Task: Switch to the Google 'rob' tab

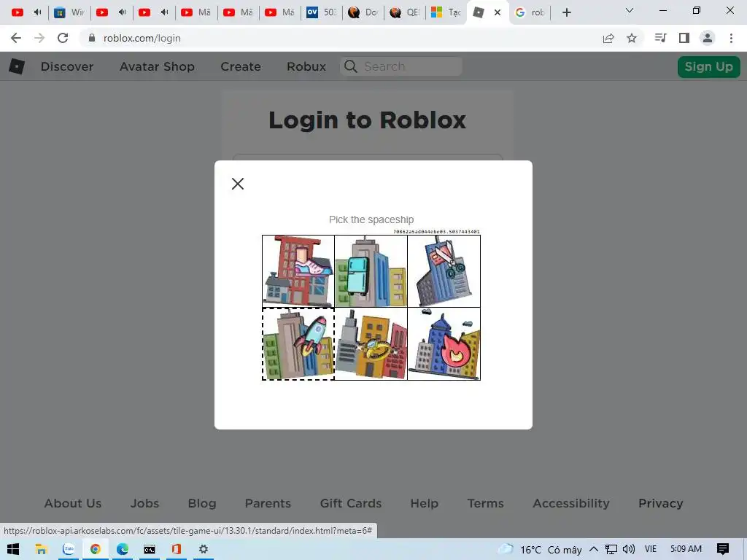Action: 530,12
